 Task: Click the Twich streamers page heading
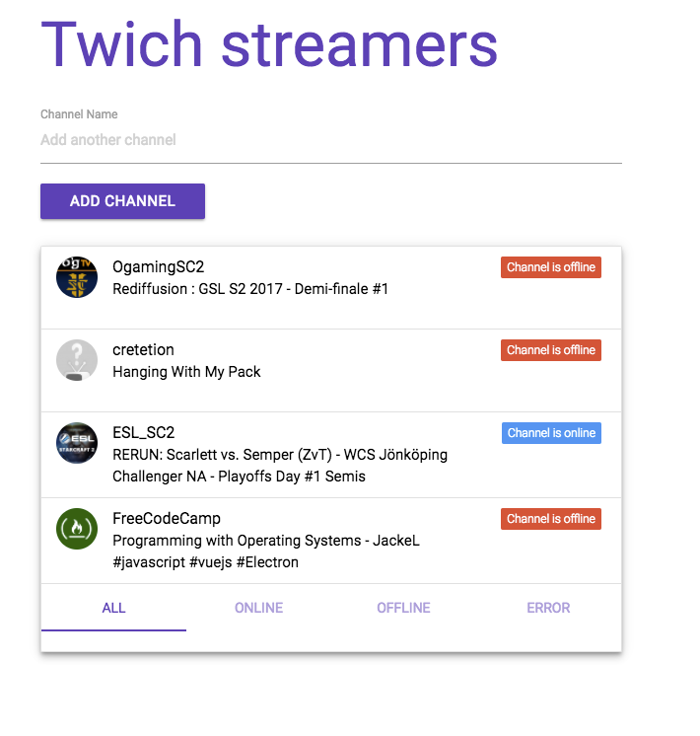coord(269,44)
